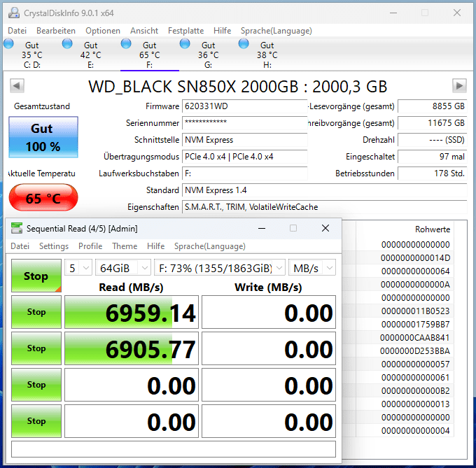The width and height of the screenshot is (476, 468).
Task: Click the Schnittstelle field NVM Express
Action: [245, 140]
